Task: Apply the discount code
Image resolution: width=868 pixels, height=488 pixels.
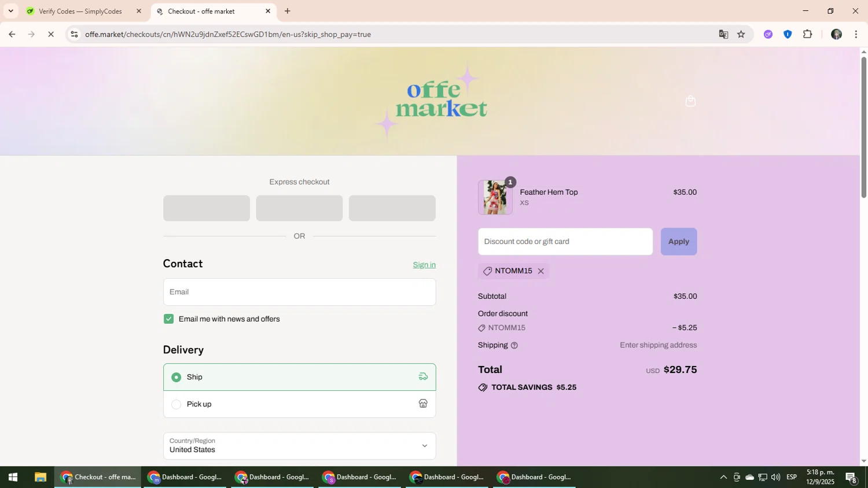Action: coord(679,242)
